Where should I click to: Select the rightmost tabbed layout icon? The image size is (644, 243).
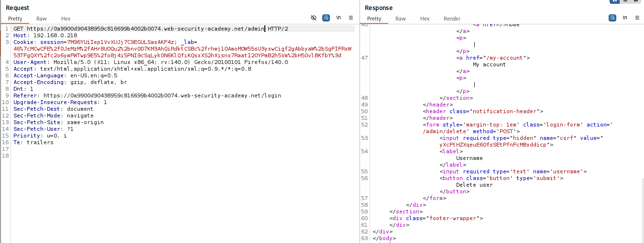(637, 1)
